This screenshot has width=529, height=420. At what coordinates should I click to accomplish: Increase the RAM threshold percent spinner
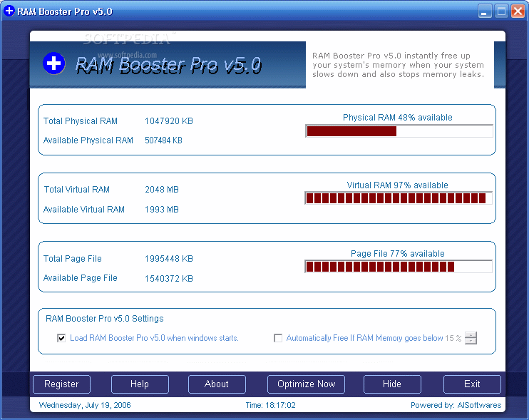(x=471, y=335)
